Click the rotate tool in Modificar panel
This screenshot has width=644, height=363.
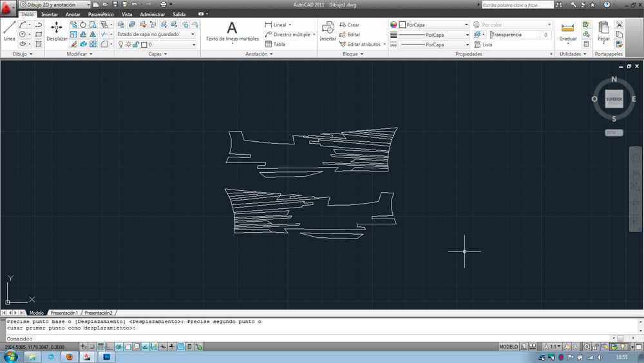(x=83, y=25)
